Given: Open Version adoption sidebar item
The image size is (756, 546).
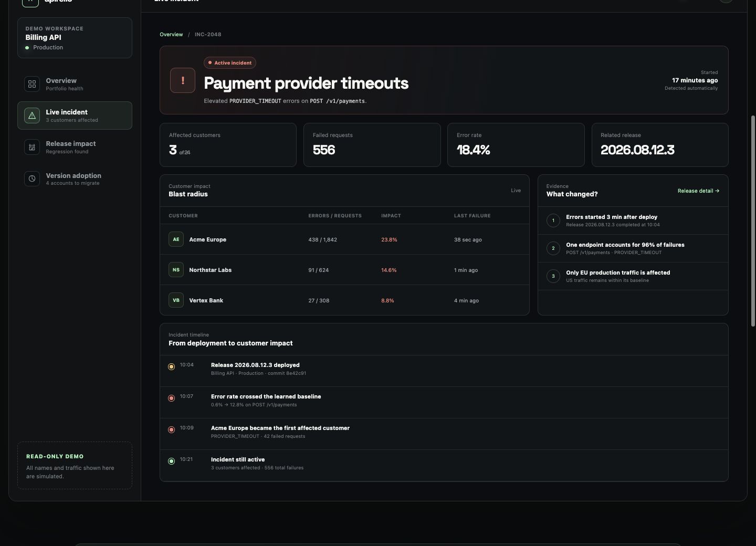Looking at the screenshot, I should click(75, 178).
